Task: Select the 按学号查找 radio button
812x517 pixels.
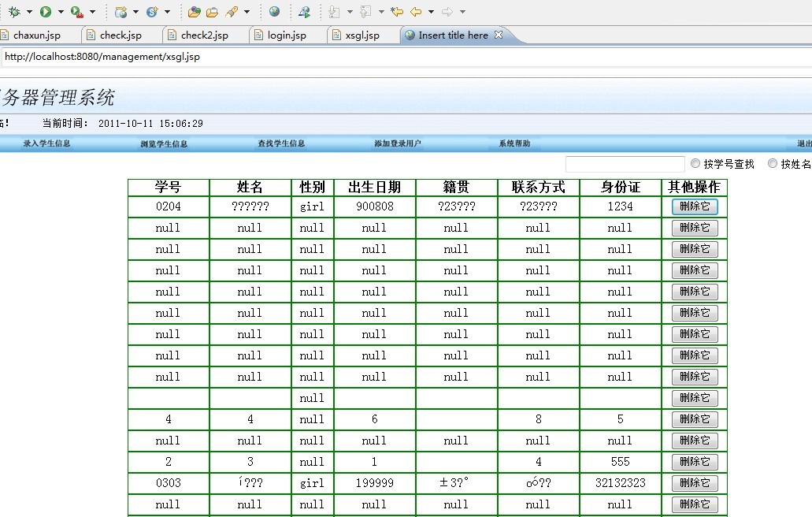Action: click(695, 164)
